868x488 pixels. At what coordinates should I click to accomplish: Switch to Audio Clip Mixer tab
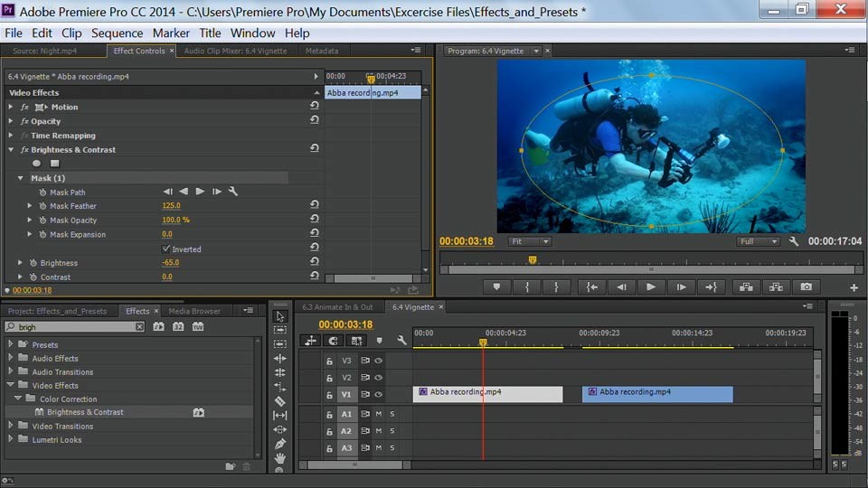(x=235, y=51)
